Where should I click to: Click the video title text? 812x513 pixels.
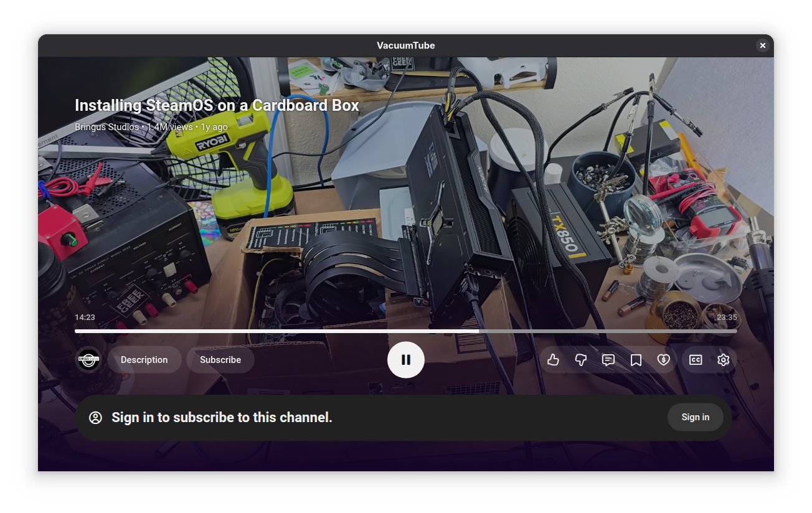(x=217, y=105)
